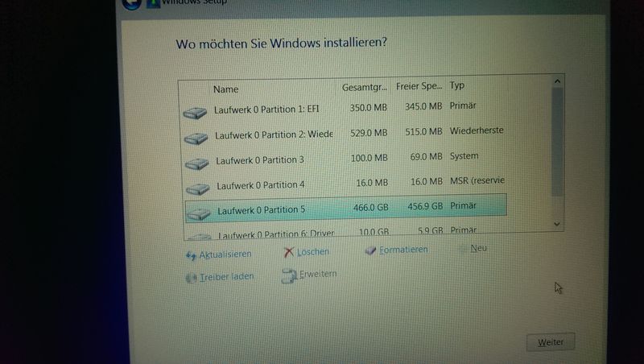Click the 350.0 MB total size cell
Viewport: 644px width, 364px height.
pyautogui.click(x=369, y=108)
